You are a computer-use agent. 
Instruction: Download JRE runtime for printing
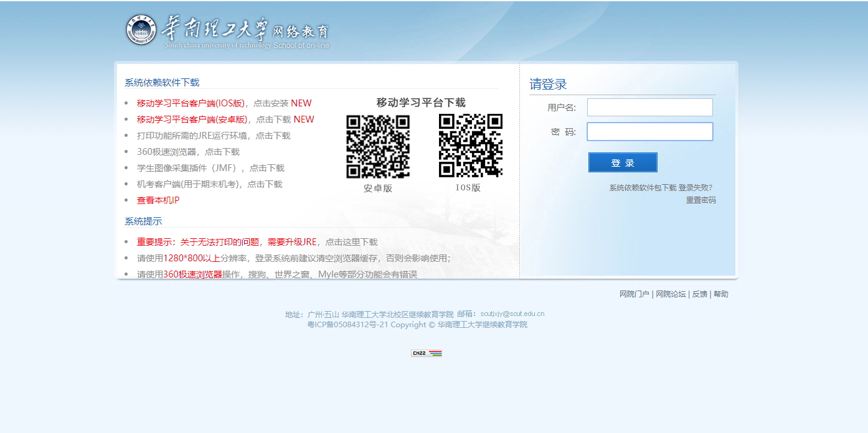(214, 136)
